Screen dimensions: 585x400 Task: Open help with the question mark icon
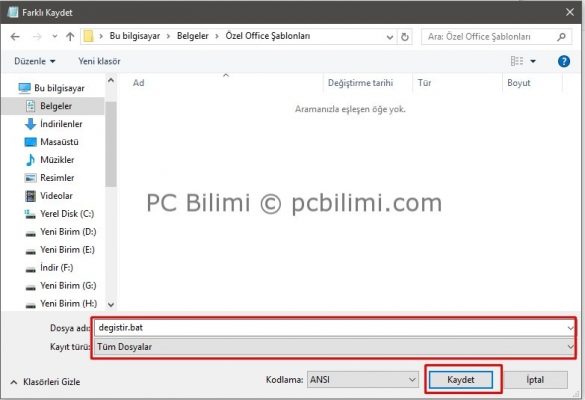564,61
